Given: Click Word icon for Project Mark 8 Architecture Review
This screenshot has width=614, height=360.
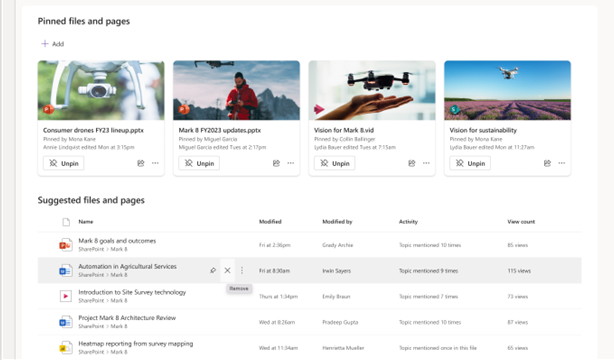Looking at the screenshot, I should pos(65,322).
